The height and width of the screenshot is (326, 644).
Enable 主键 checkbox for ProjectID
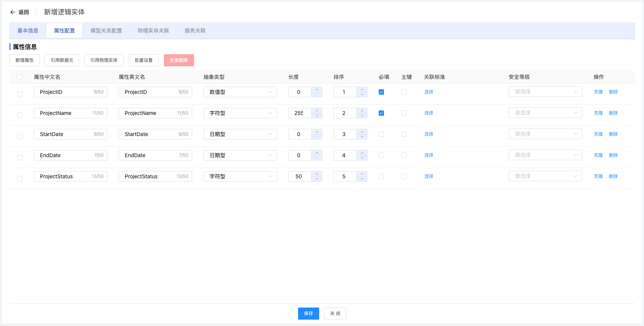coord(404,92)
